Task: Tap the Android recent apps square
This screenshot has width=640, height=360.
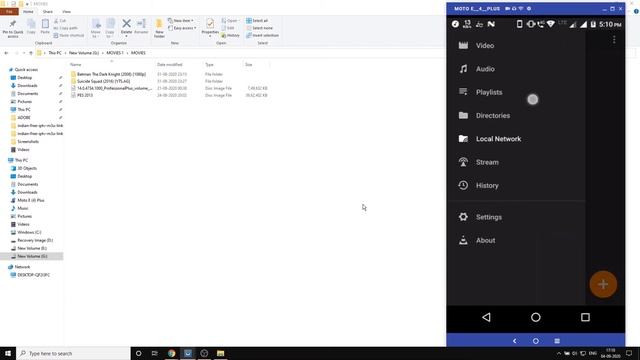Action: (x=585, y=317)
